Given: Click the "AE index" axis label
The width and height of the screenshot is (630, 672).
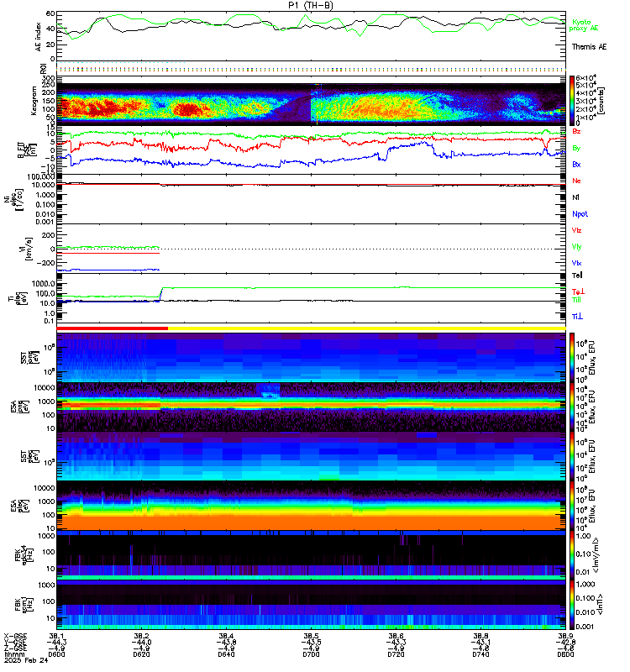Looking at the screenshot, I should (38, 36).
